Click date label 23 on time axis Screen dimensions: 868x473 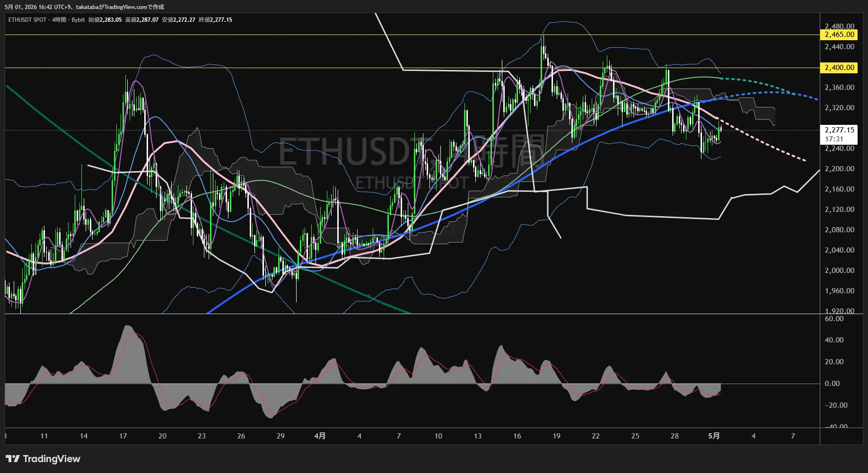pos(202,436)
